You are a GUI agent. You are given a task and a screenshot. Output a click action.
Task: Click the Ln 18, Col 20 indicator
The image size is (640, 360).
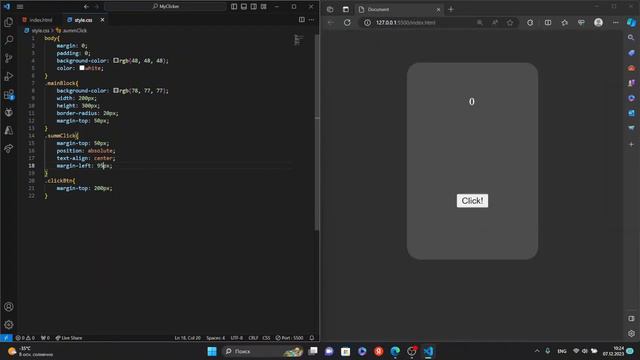187,338
